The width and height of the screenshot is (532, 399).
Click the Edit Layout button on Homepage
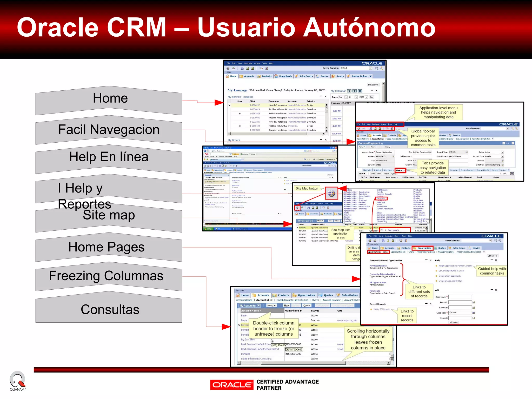click(x=373, y=85)
